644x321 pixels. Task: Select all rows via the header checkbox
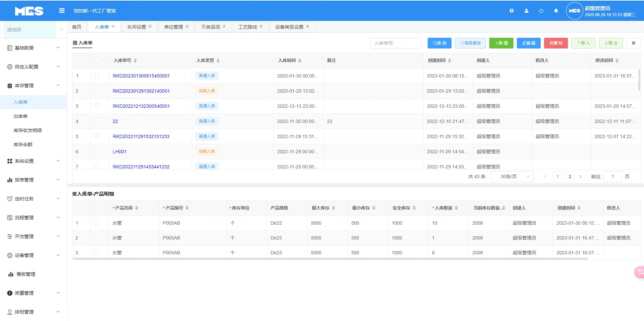(97, 60)
